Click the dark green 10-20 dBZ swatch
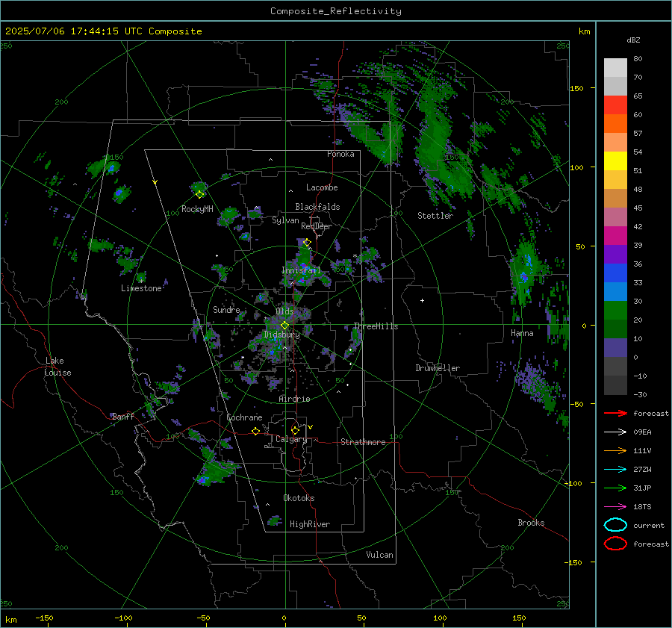 tap(615, 329)
